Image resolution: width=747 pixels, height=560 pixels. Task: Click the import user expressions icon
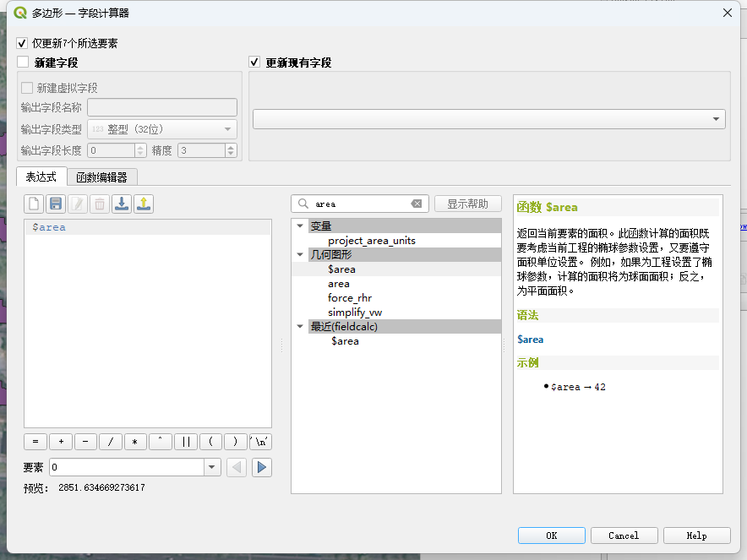[122, 204]
